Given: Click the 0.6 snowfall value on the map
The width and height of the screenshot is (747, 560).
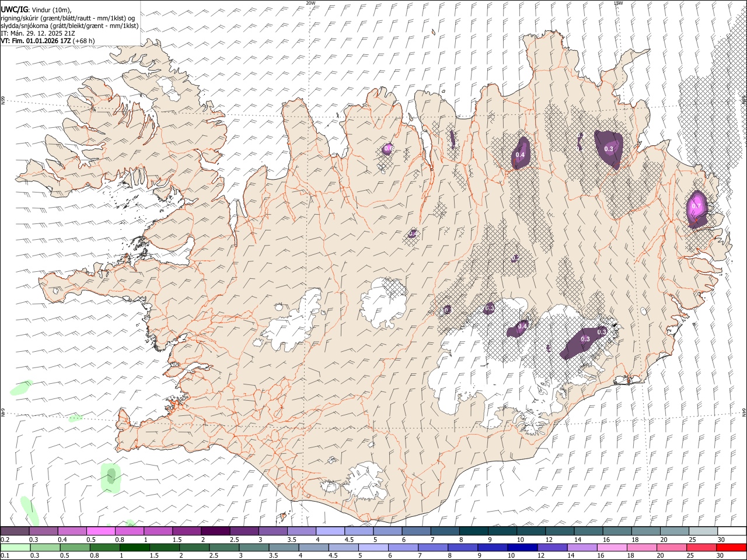Looking at the screenshot, I should (x=388, y=149).
